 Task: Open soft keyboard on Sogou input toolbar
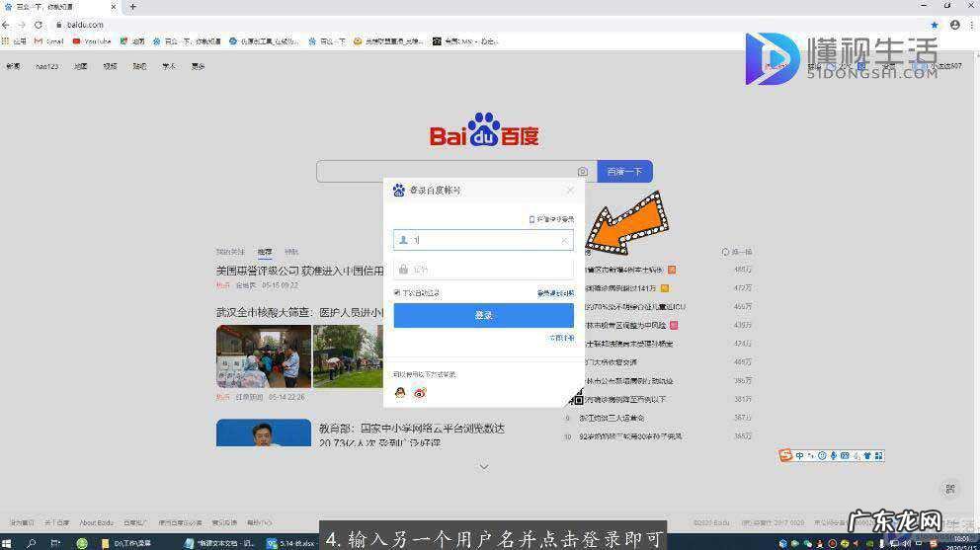coord(845,455)
